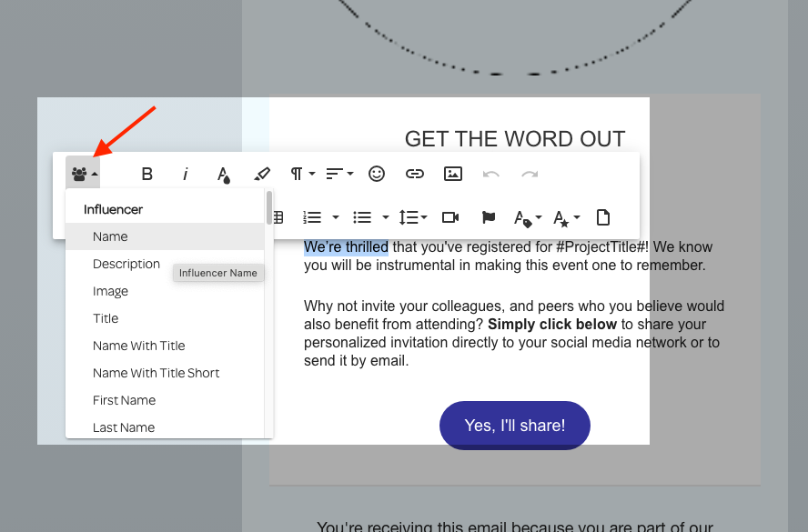This screenshot has width=808, height=532.
Task: Expand the text alignment dropdown
Action: coord(339,174)
